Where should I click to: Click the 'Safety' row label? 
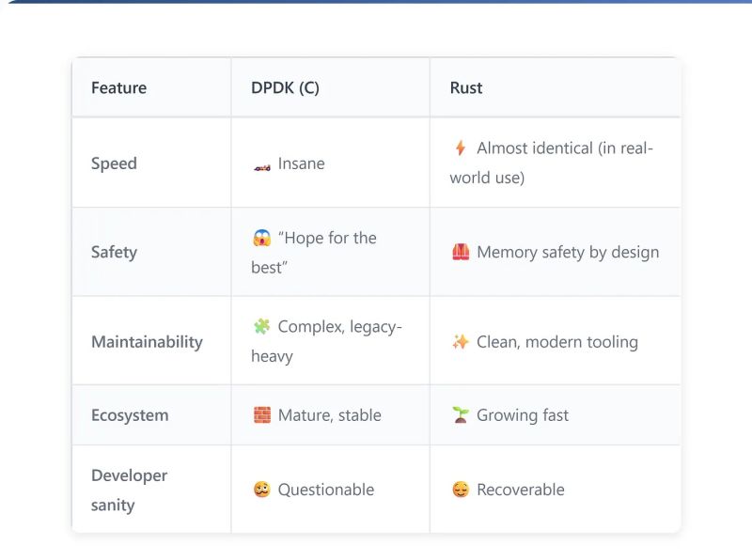(x=114, y=252)
